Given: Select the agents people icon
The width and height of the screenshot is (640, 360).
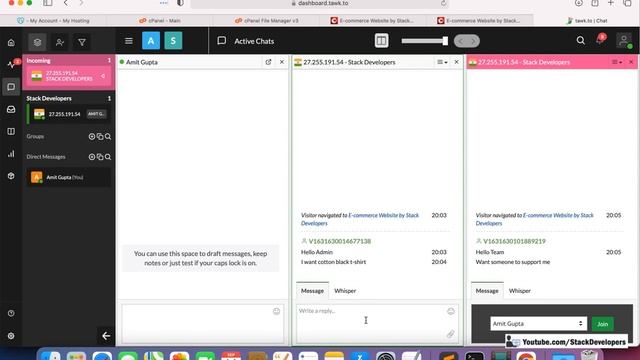Looking at the screenshot, I should point(60,42).
